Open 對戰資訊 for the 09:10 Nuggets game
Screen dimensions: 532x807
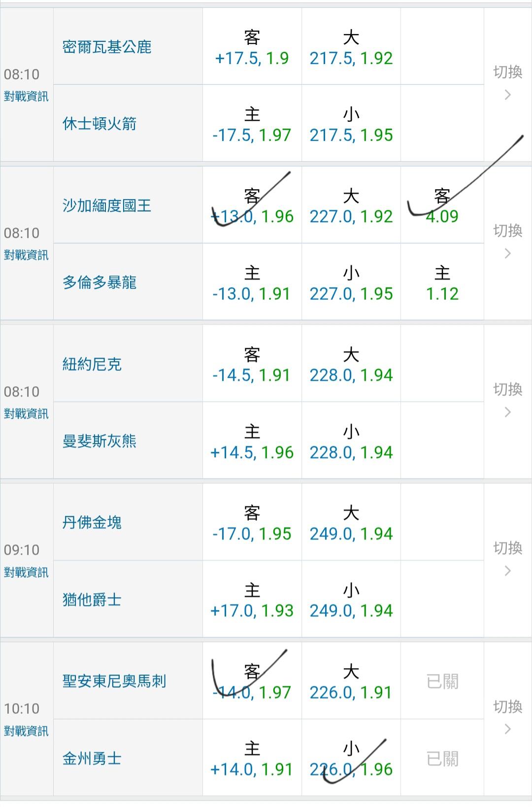click(26, 572)
